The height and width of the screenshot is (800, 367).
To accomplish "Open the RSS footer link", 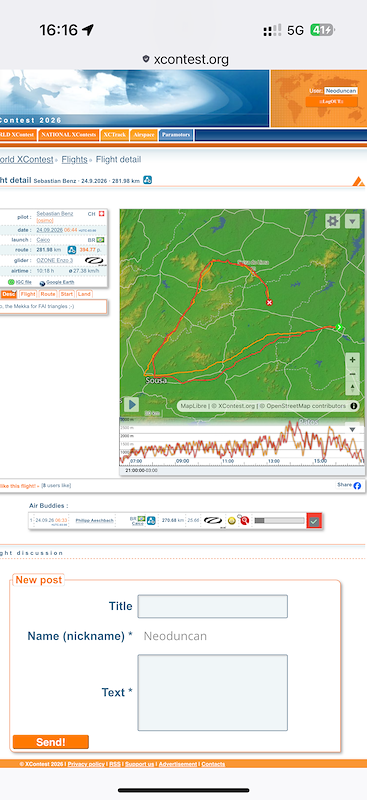I will tap(115, 764).
